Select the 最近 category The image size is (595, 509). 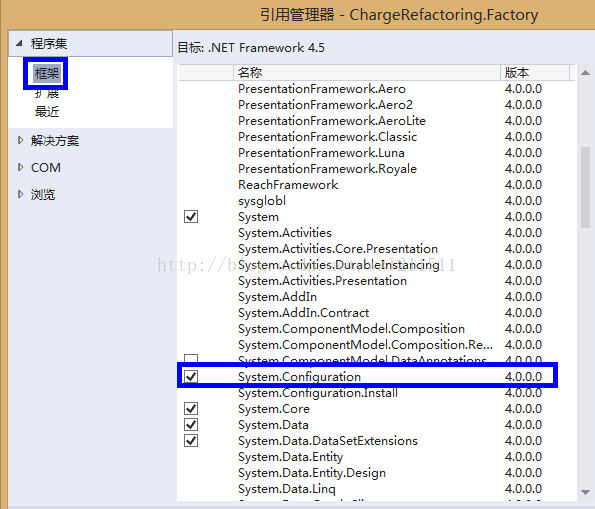tap(47, 112)
